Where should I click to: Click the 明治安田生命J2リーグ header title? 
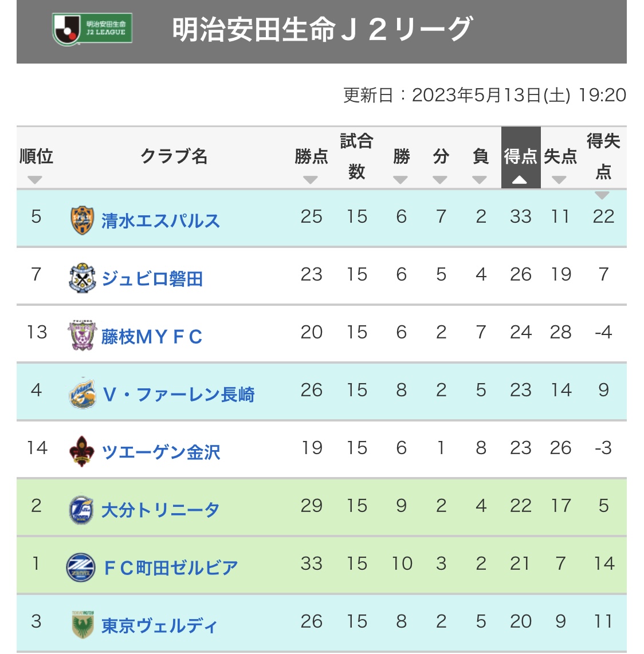pos(322,29)
